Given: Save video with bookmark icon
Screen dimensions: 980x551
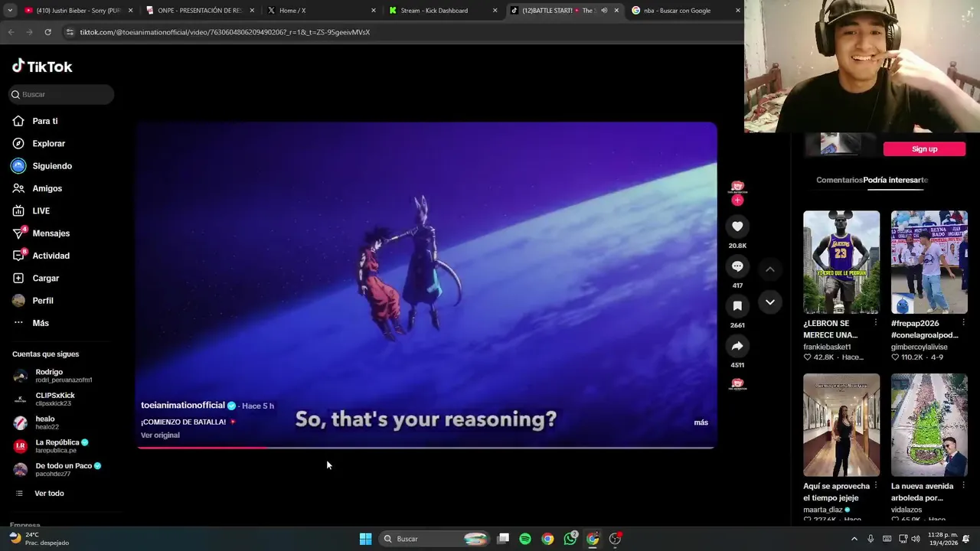Looking at the screenshot, I should point(737,306).
